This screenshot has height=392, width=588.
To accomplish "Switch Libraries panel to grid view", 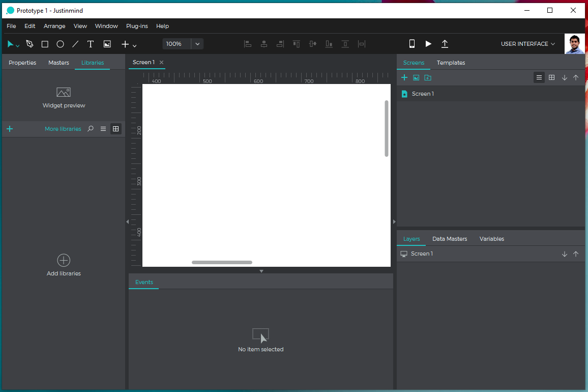I will click(116, 129).
